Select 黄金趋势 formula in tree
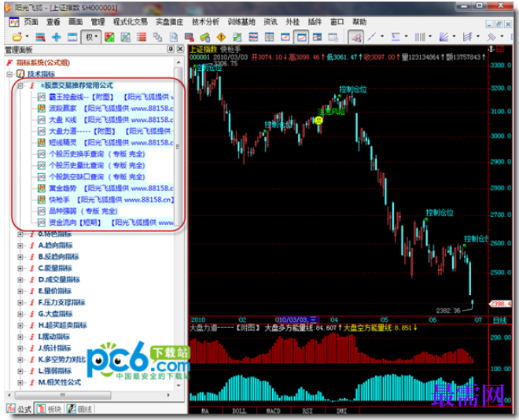This screenshot has width=519, height=420. [111, 188]
